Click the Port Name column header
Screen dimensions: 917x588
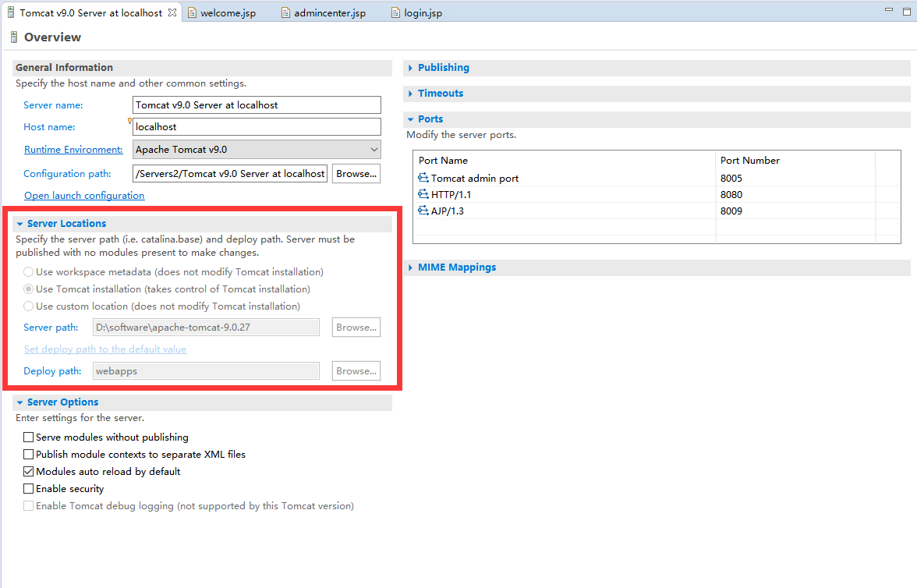(x=565, y=161)
